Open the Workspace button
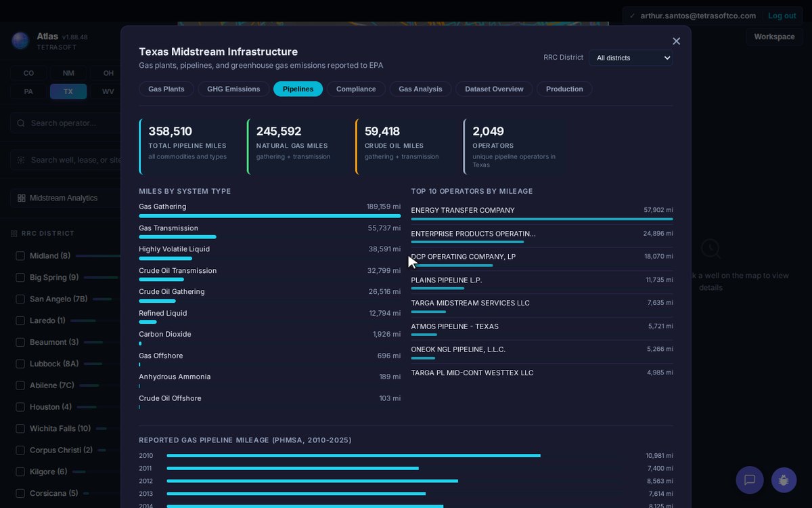This screenshot has height=508, width=812. [x=774, y=37]
